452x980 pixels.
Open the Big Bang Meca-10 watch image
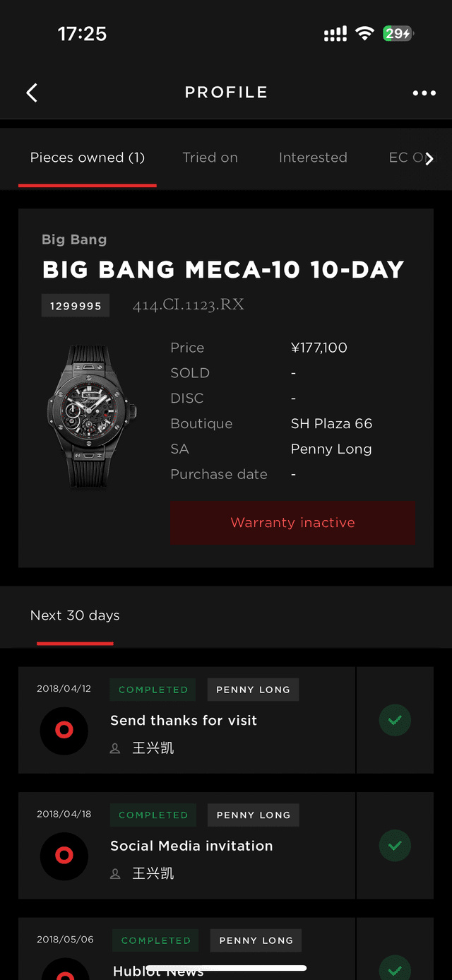(x=91, y=416)
